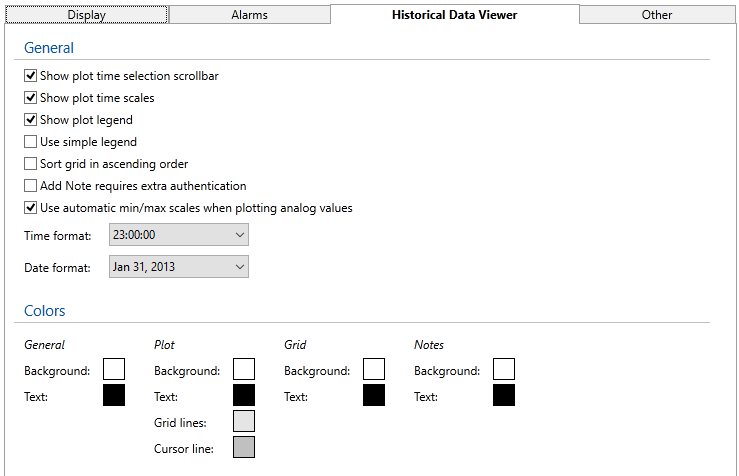Expand the Time format dropdown
The height and width of the screenshot is (476, 739).
pyautogui.click(x=178, y=235)
